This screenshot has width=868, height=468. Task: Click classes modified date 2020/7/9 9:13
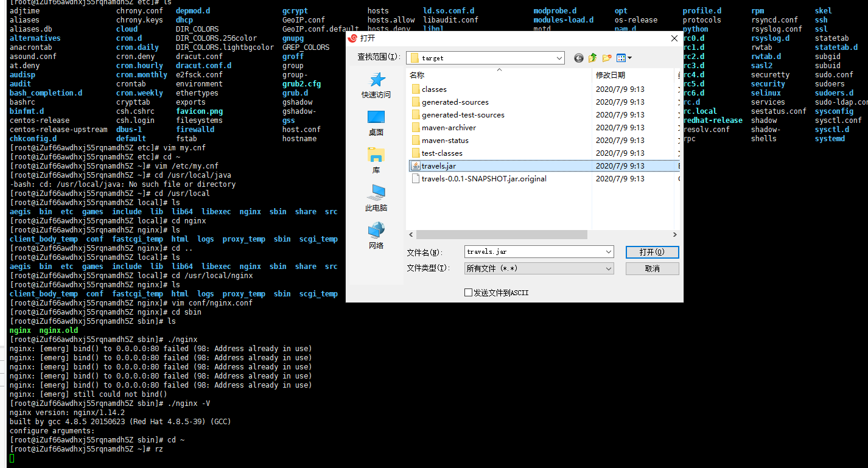click(620, 89)
